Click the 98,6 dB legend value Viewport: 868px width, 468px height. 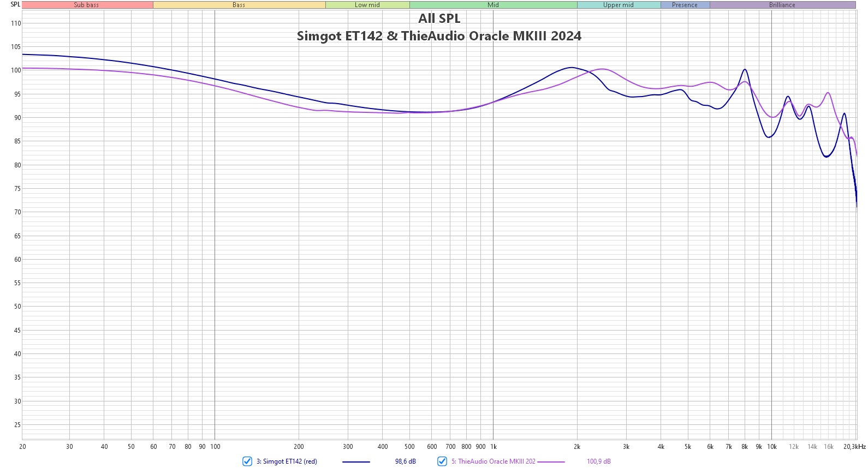tap(406, 461)
